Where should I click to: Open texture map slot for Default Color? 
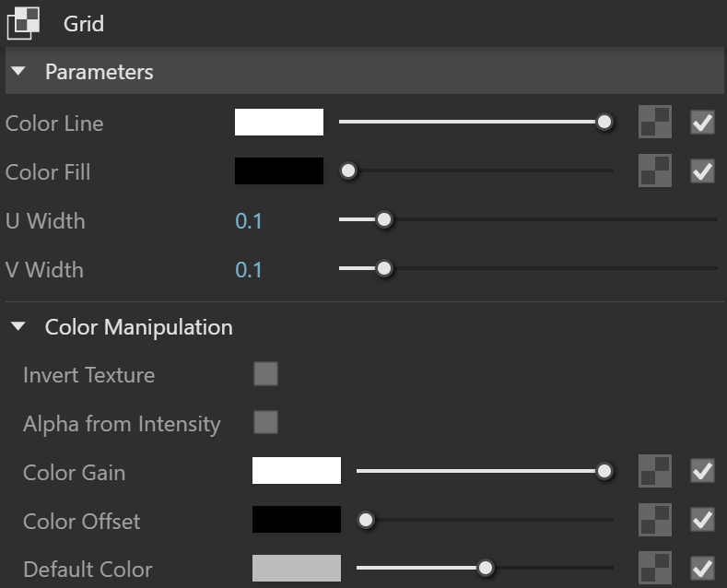pos(655,568)
